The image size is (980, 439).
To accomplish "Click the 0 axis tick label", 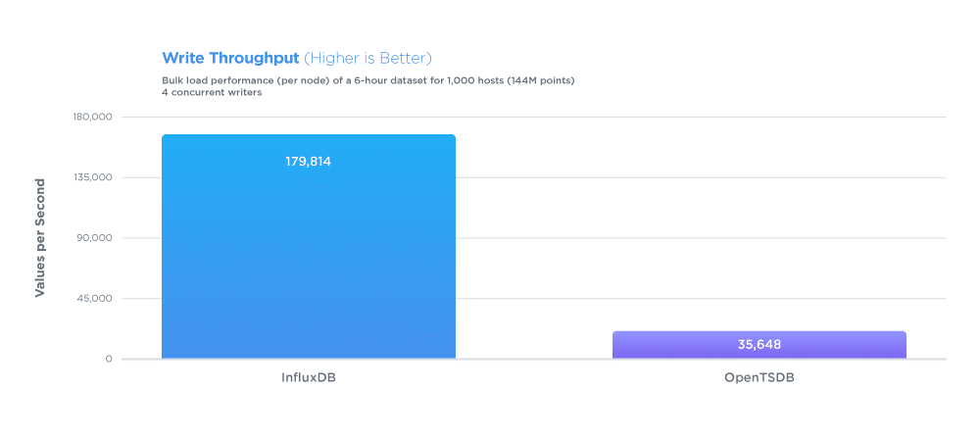I will tap(109, 359).
